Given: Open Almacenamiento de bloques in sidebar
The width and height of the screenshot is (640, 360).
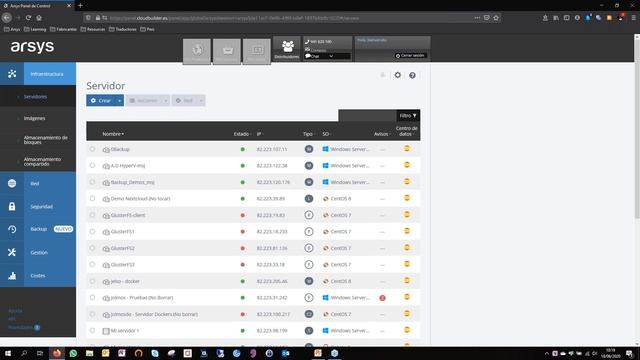Looking at the screenshot, I should (x=45, y=140).
